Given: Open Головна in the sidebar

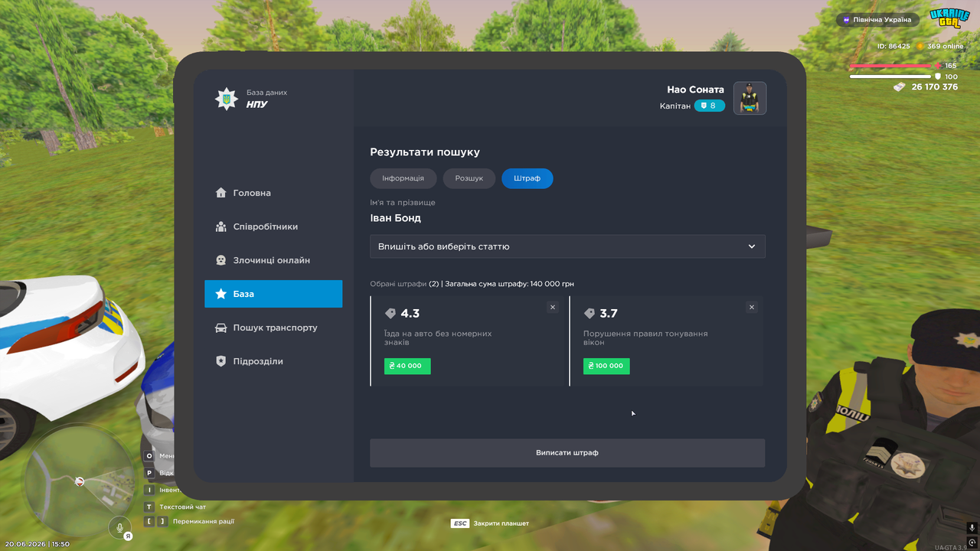Looking at the screenshot, I should [x=273, y=193].
